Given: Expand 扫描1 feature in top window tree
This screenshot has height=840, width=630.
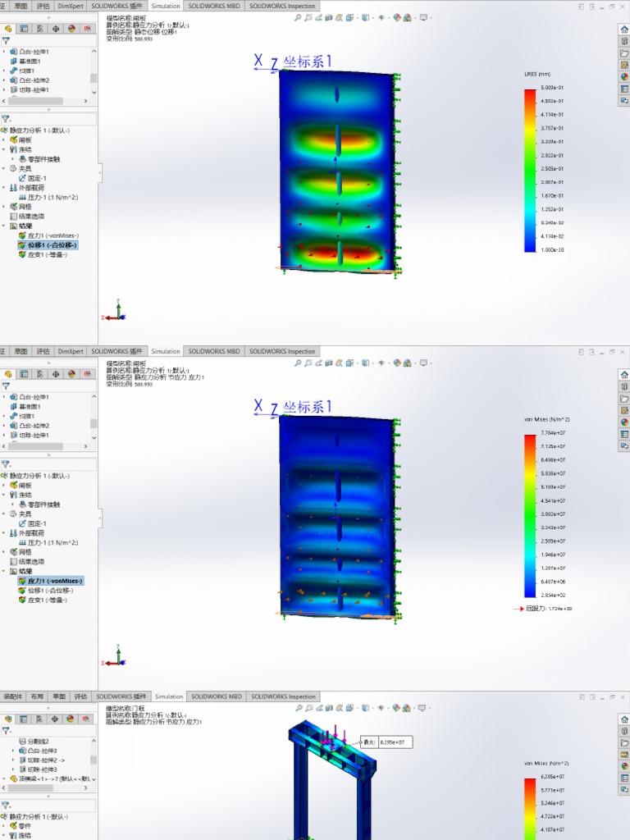Looking at the screenshot, I should (x=4, y=71).
